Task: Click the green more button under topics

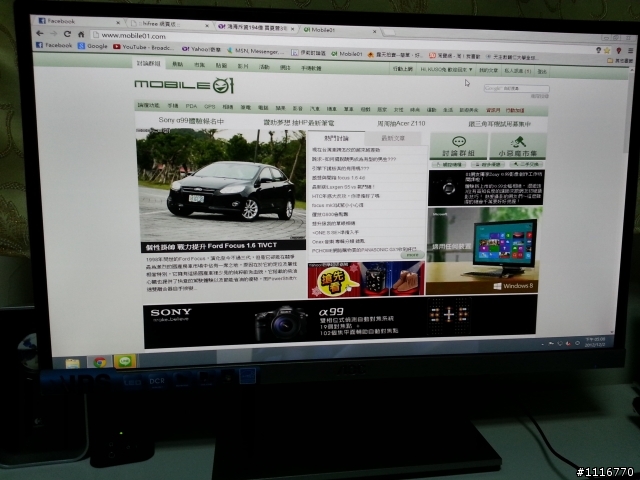Action: click(x=412, y=255)
